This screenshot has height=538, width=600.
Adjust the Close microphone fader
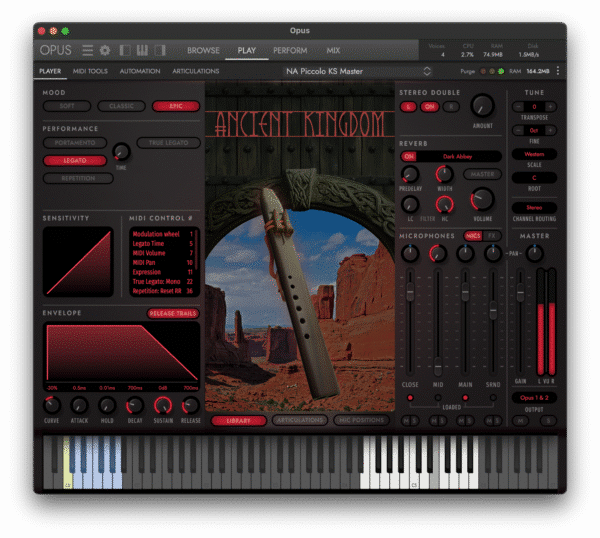(410, 292)
